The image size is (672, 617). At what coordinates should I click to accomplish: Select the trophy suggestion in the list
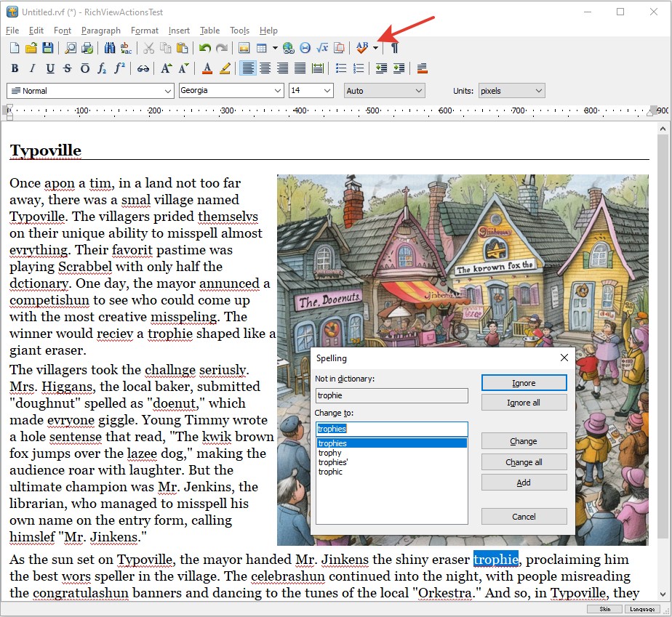331,452
